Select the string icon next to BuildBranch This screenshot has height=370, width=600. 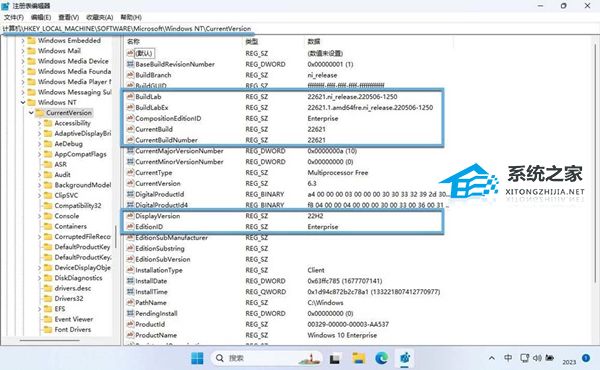[x=130, y=75]
